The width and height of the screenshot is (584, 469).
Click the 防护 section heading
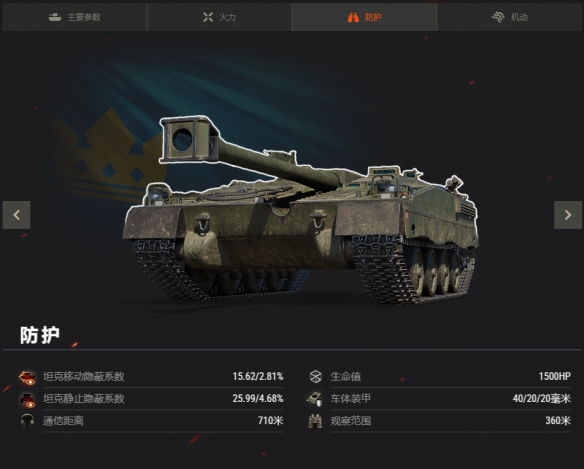click(40, 335)
